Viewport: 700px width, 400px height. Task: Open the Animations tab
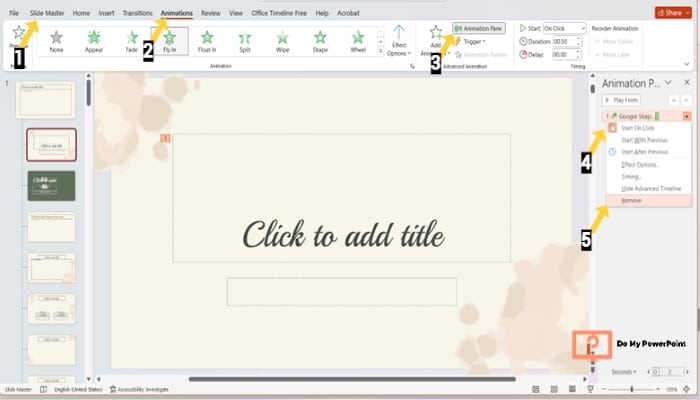pos(177,13)
